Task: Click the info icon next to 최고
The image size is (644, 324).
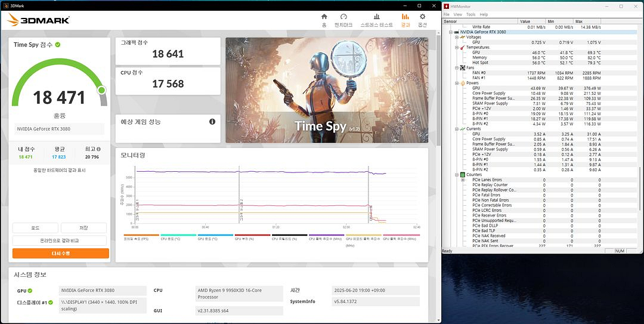Action: tap(98, 149)
